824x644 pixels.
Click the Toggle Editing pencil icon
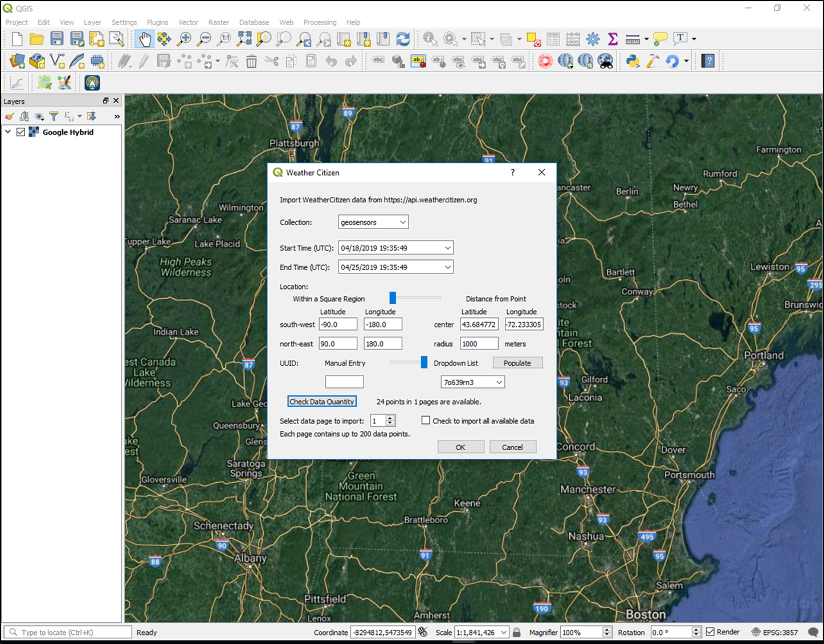[x=144, y=61]
